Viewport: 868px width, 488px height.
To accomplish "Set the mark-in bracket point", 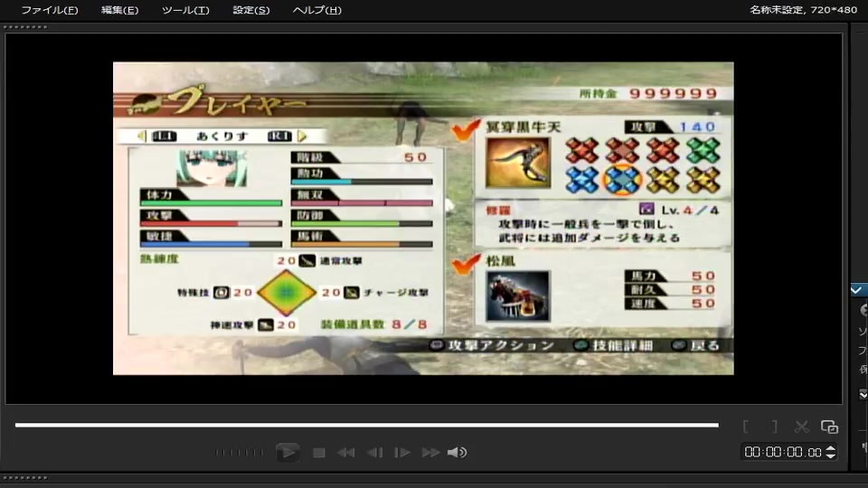I will coord(746,427).
